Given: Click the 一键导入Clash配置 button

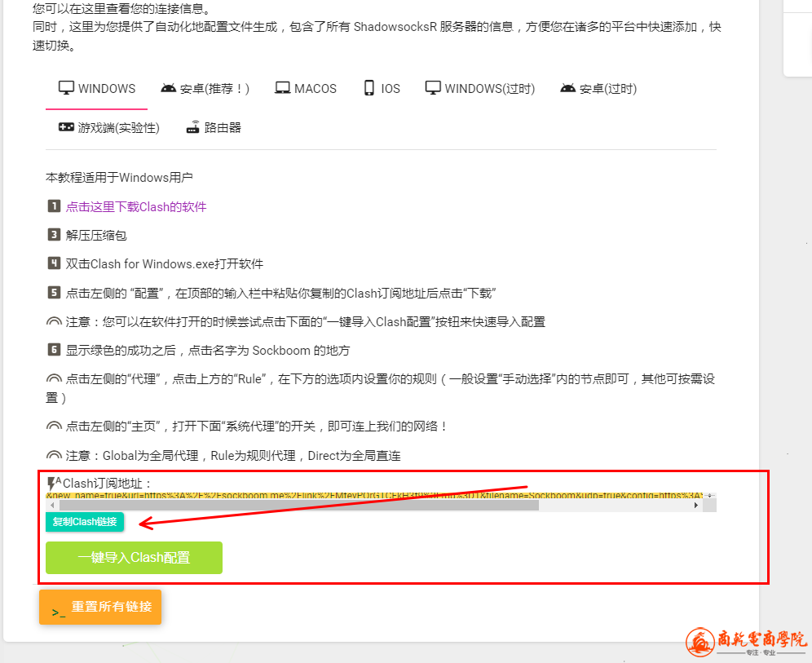Looking at the screenshot, I should [x=135, y=558].
